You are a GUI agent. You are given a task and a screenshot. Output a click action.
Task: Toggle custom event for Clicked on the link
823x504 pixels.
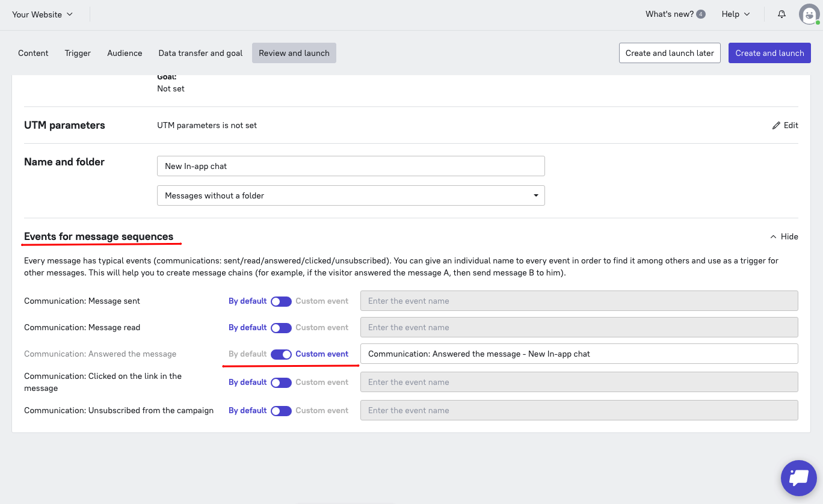pyautogui.click(x=281, y=383)
